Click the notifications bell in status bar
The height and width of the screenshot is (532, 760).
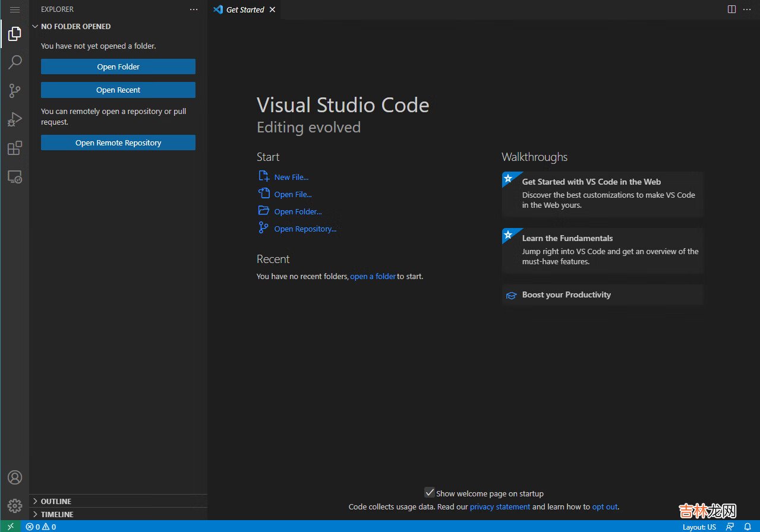(748, 527)
